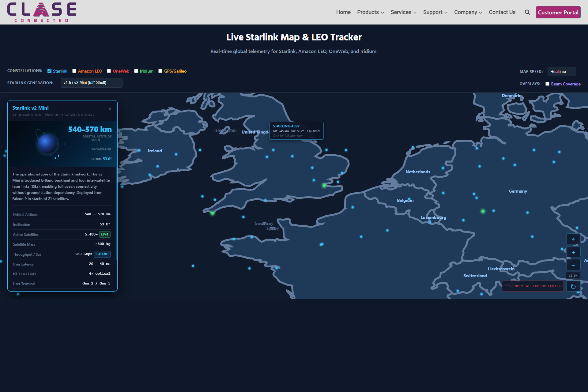The width and height of the screenshot is (588, 392).
Task: Go to Home in the navigation
Action: [x=343, y=12]
